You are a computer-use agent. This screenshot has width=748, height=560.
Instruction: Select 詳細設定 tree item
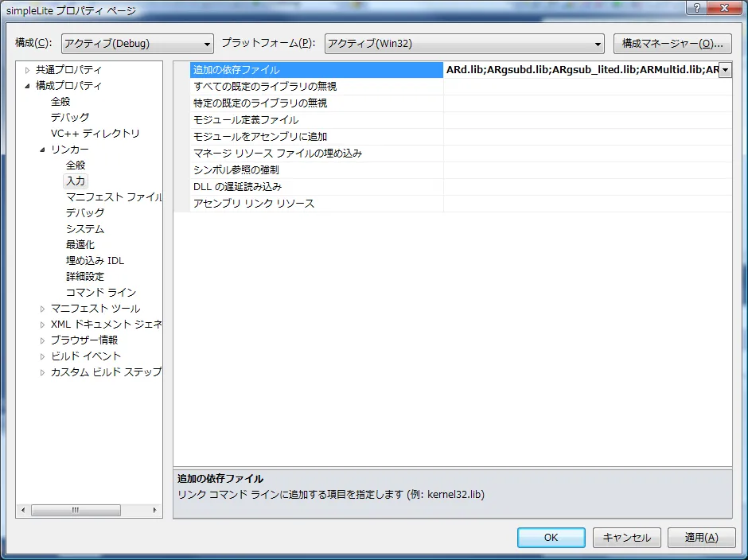85,277
